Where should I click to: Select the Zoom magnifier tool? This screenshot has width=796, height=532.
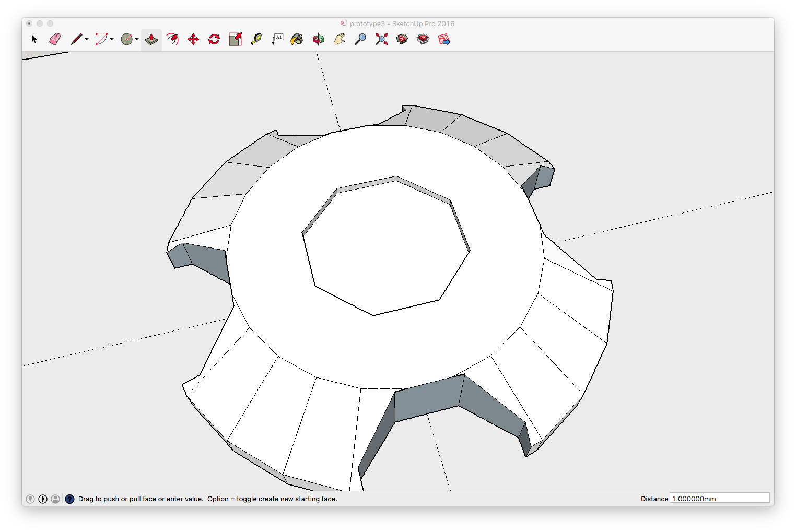tap(360, 39)
